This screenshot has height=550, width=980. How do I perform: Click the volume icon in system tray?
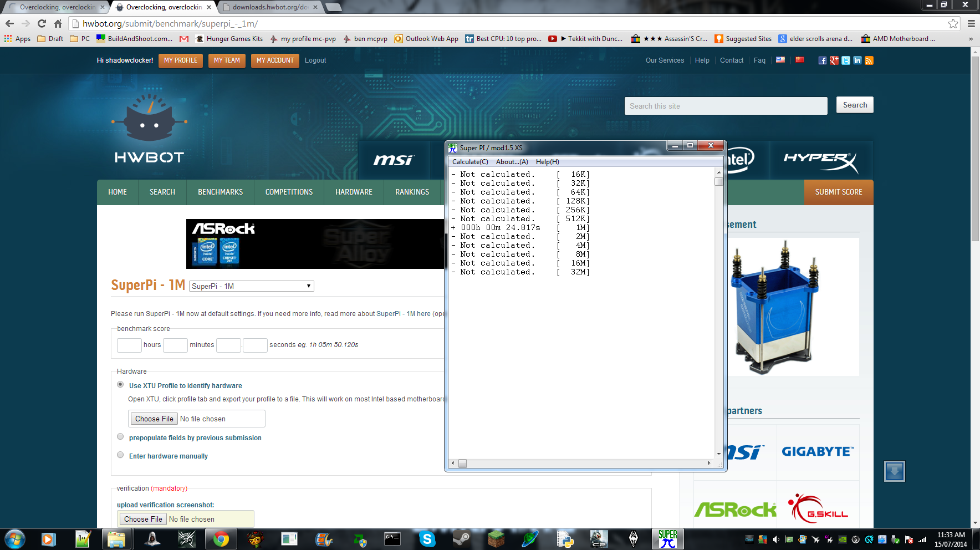[776, 539]
